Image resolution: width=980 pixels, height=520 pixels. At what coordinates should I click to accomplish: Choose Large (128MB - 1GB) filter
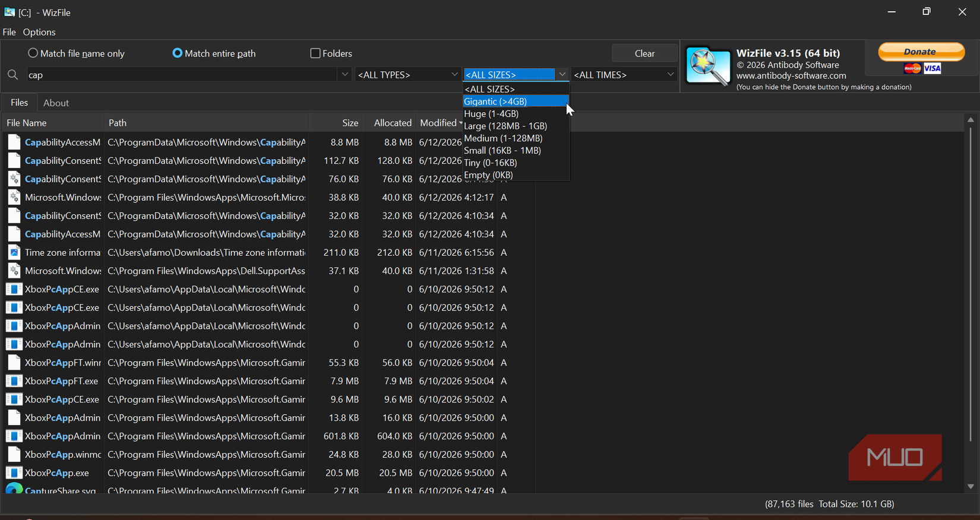(x=516, y=126)
